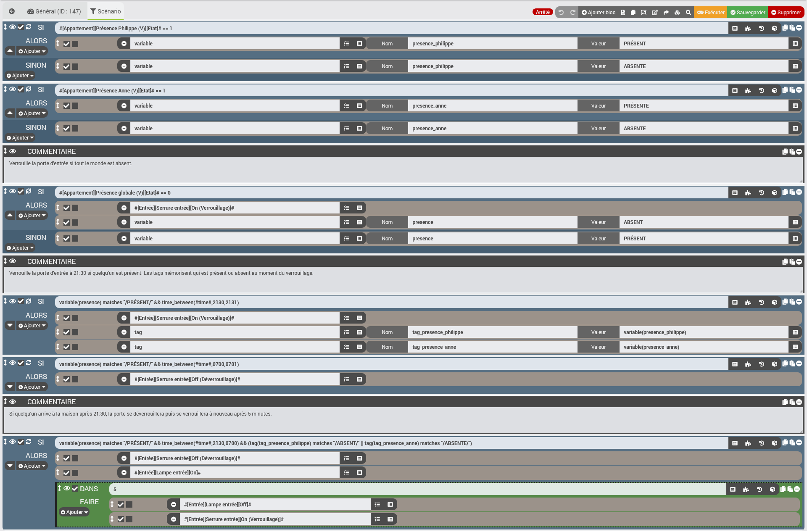Uncheck the enable checkbox for the presence_philippe ABSENTE action
The width and height of the screenshot is (807, 532).
66,66
